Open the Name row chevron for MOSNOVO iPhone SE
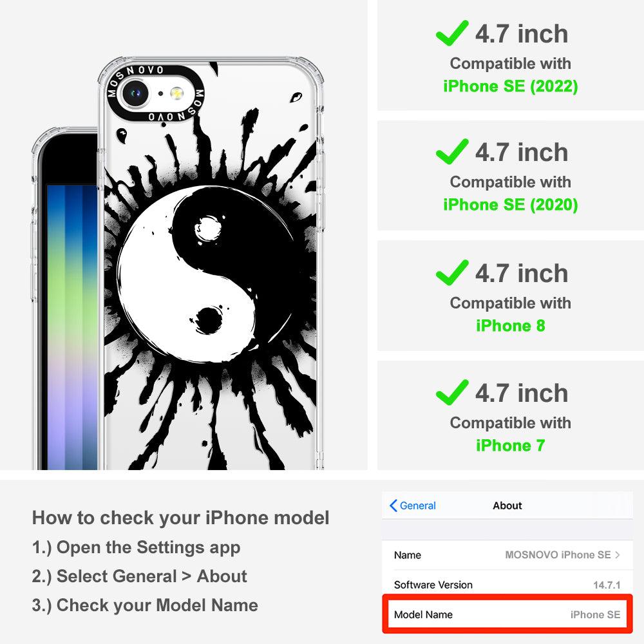Viewport: 644px width, 644px height. point(618,555)
